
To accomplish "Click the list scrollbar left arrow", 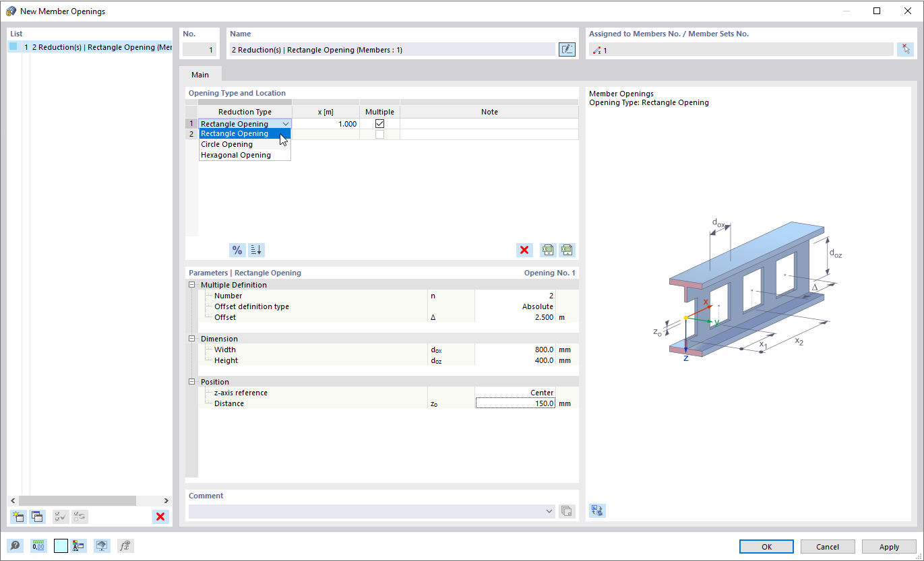I will [13, 500].
